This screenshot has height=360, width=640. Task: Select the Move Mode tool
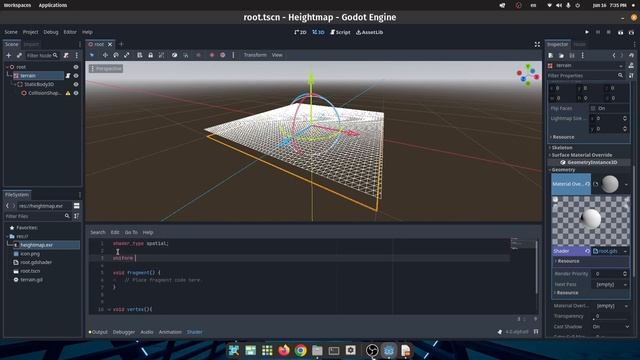coord(105,55)
